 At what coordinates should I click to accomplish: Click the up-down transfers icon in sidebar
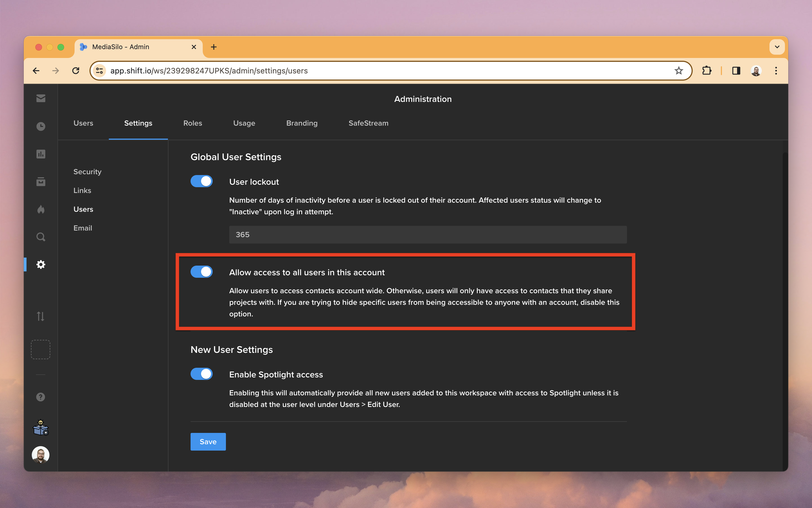pyautogui.click(x=41, y=316)
